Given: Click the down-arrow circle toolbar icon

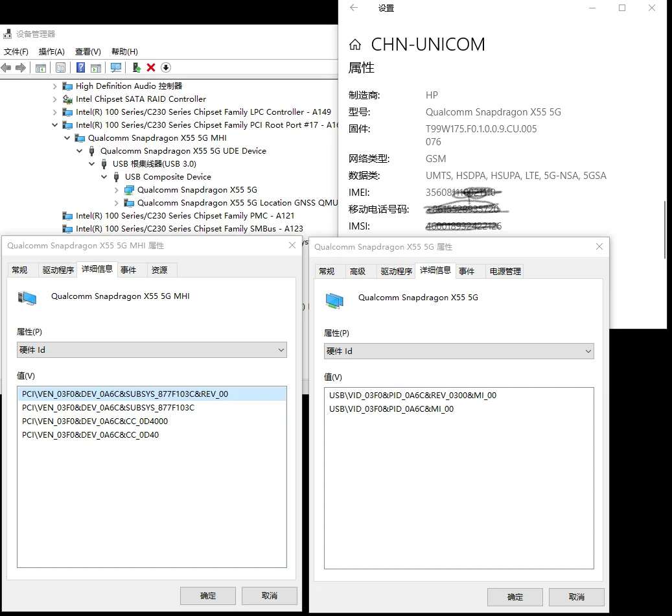Looking at the screenshot, I should point(166,67).
